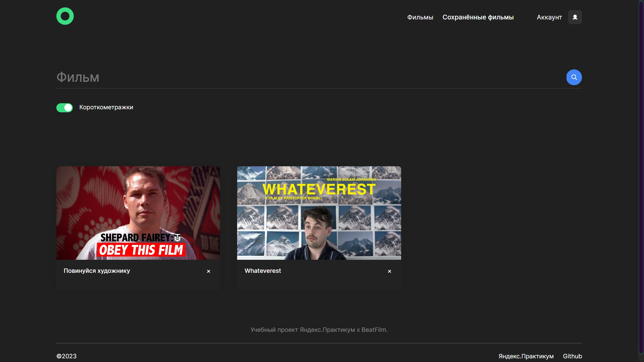The image size is (644, 362).
Task: Remove "Повинуйся художнику" with its X icon
Action: 209,271
